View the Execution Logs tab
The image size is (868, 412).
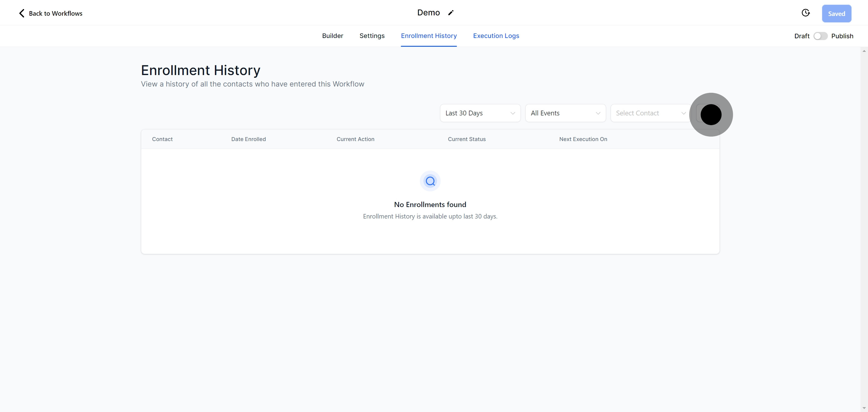[x=496, y=36]
